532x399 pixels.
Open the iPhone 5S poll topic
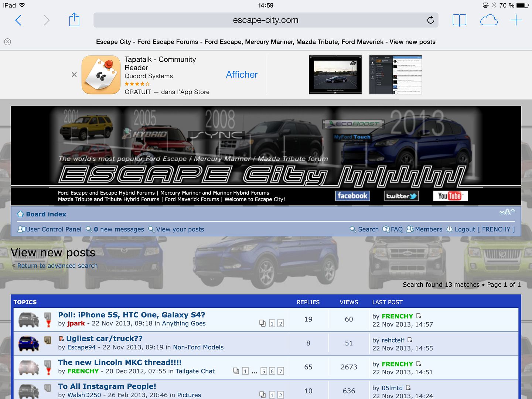point(132,315)
